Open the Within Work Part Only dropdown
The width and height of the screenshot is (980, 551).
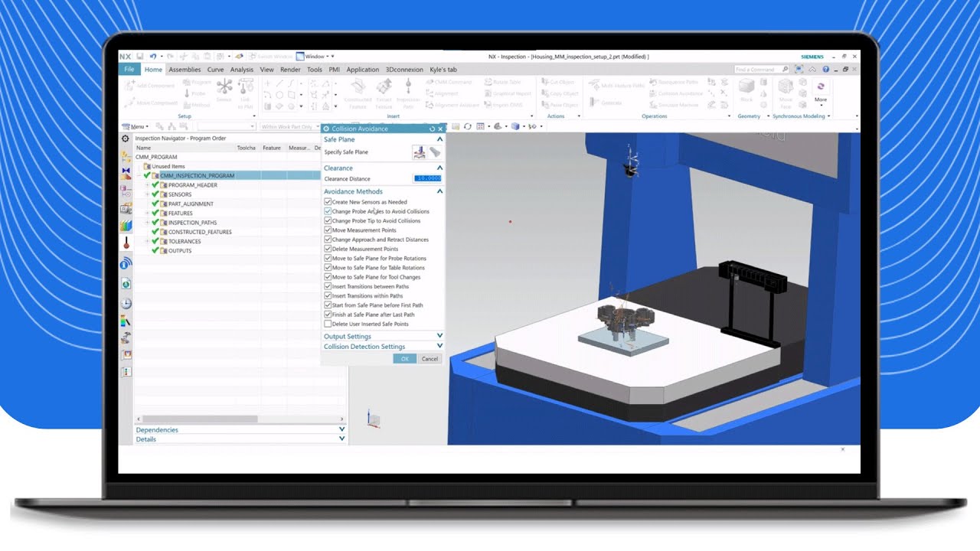coord(289,126)
